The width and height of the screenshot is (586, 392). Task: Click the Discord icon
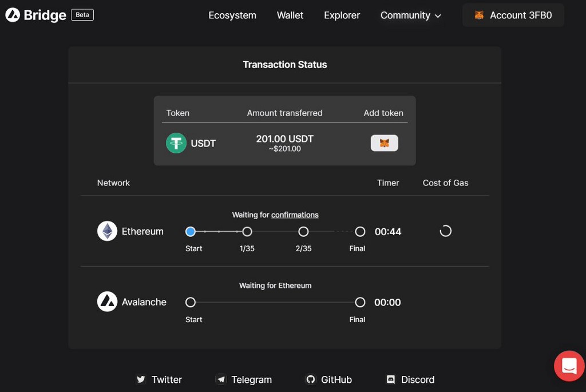pos(390,379)
